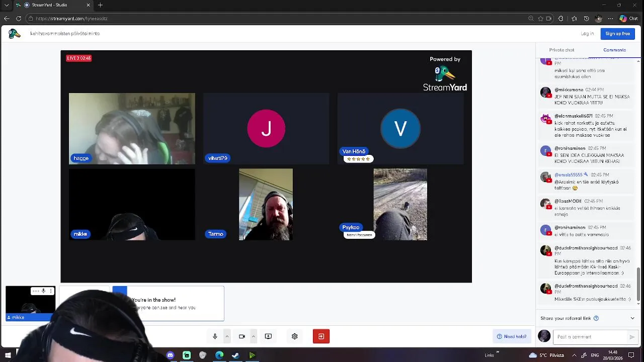Reload the page with the refresh icon

pyautogui.click(x=19, y=19)
